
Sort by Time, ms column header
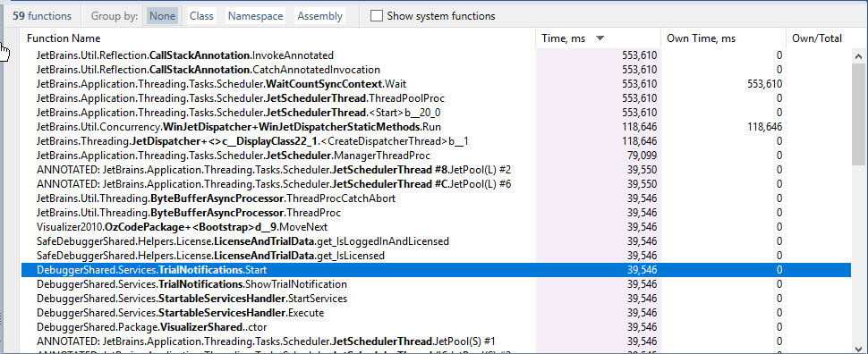point(599,38)
